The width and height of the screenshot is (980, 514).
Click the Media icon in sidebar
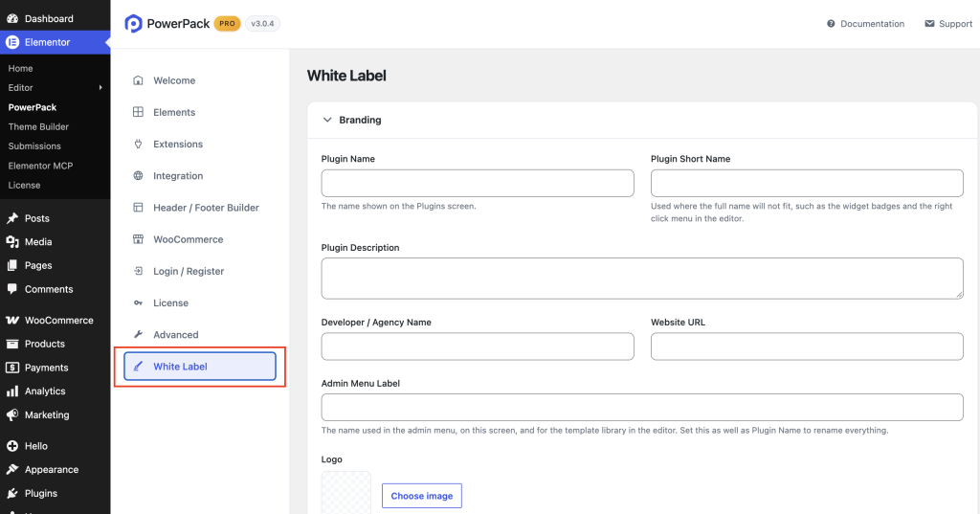pyautogui.click(x=11, y=242)
